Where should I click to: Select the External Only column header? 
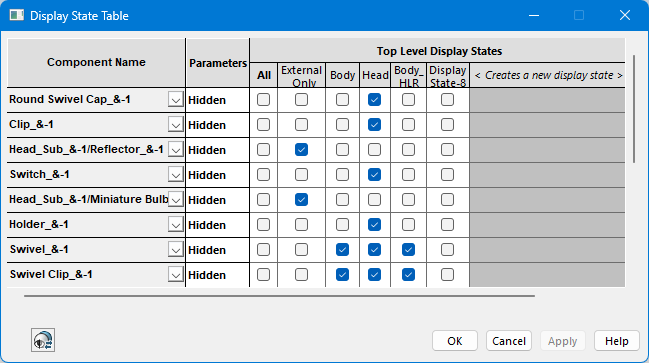(301, 75)
